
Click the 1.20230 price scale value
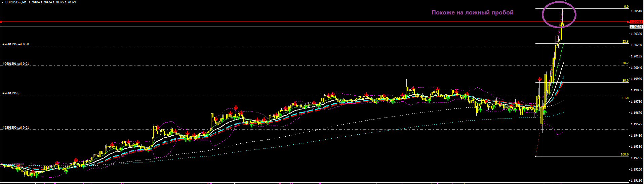pyautogui.click(x=637, y=45)
